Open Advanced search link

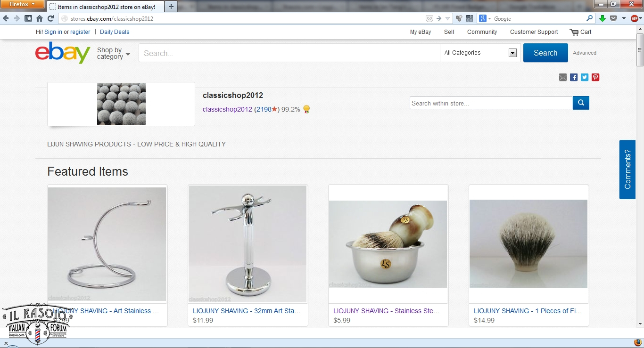click(x=585, y=53)
